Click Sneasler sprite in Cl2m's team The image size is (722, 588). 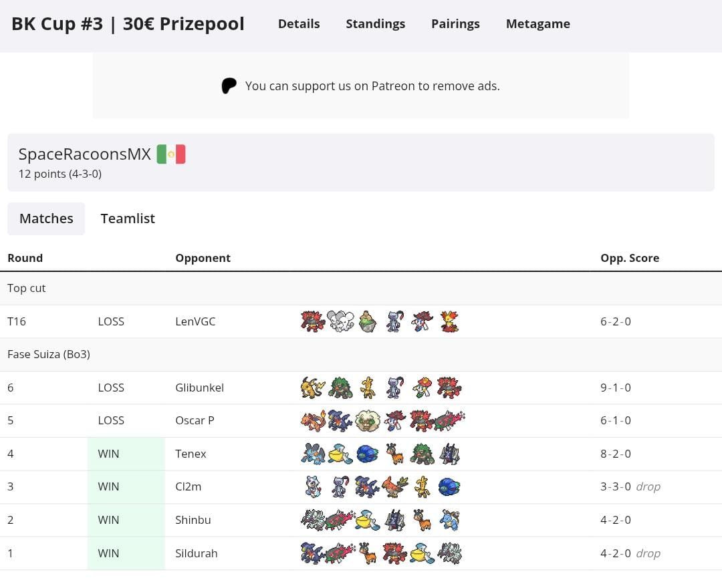coord(340,487)
